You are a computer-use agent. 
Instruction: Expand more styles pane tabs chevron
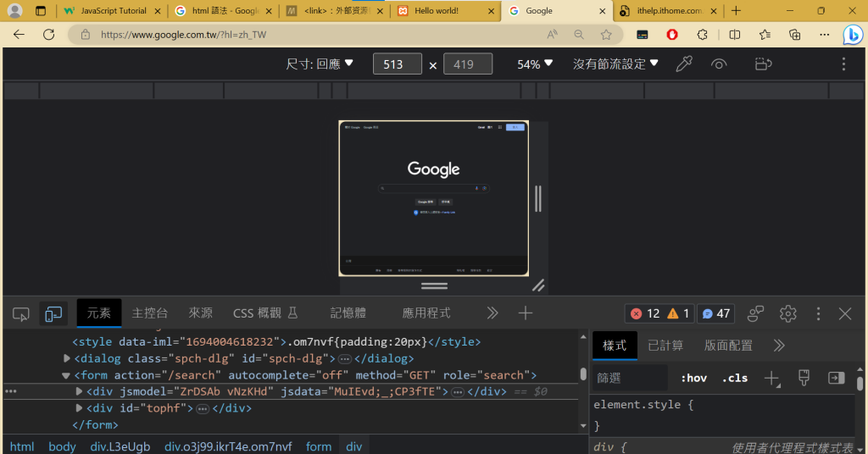(x=780, y=346)
